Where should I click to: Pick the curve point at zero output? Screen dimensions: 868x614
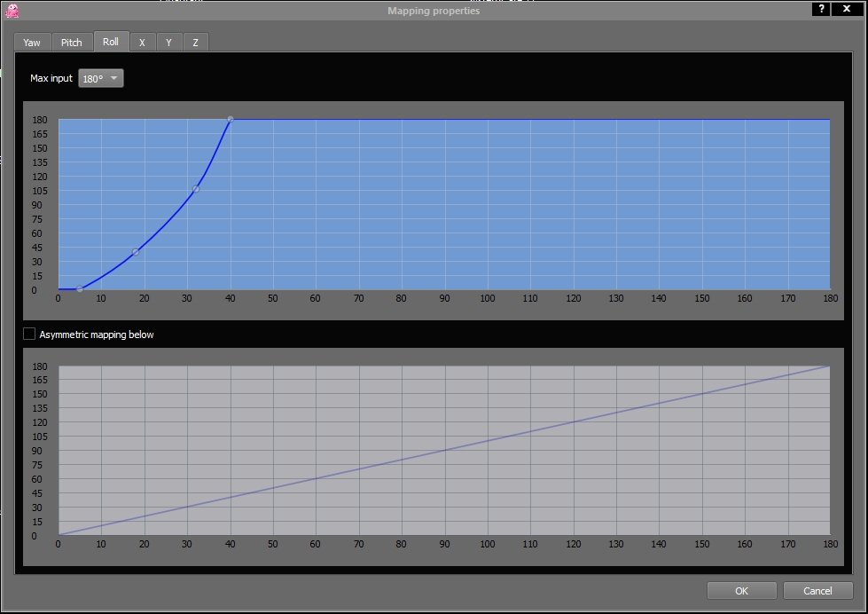[x=80, y=289]
